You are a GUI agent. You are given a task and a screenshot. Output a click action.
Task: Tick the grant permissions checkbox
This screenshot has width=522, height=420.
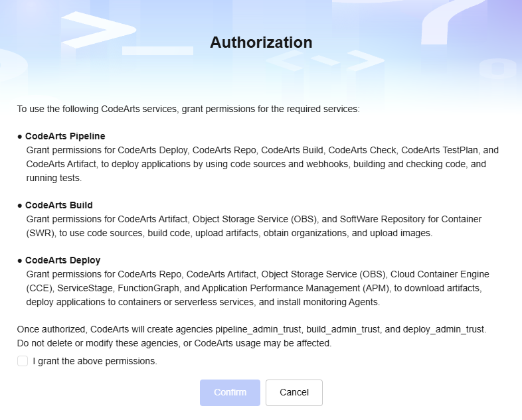(x=23, y=361)
